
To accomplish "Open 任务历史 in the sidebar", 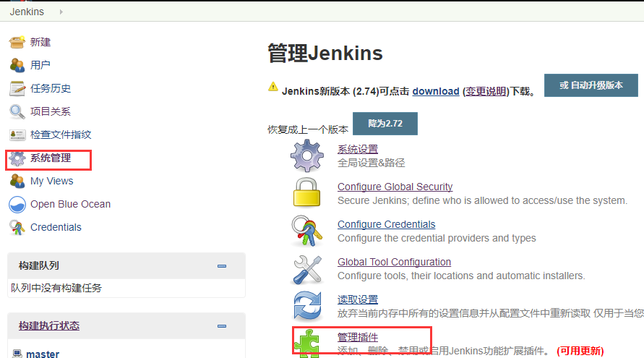I will pyautogui.click(x=51, y=88).
